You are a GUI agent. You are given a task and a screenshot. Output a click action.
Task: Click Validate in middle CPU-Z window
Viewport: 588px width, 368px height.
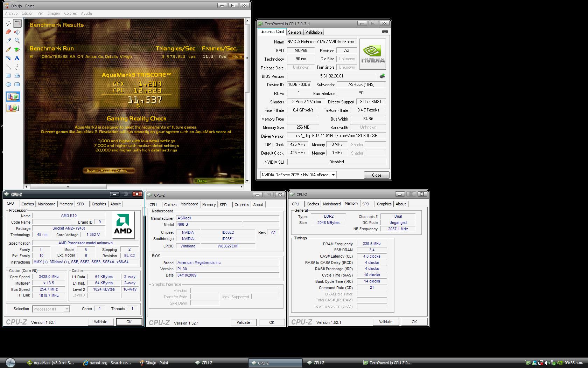pos(243,322)
